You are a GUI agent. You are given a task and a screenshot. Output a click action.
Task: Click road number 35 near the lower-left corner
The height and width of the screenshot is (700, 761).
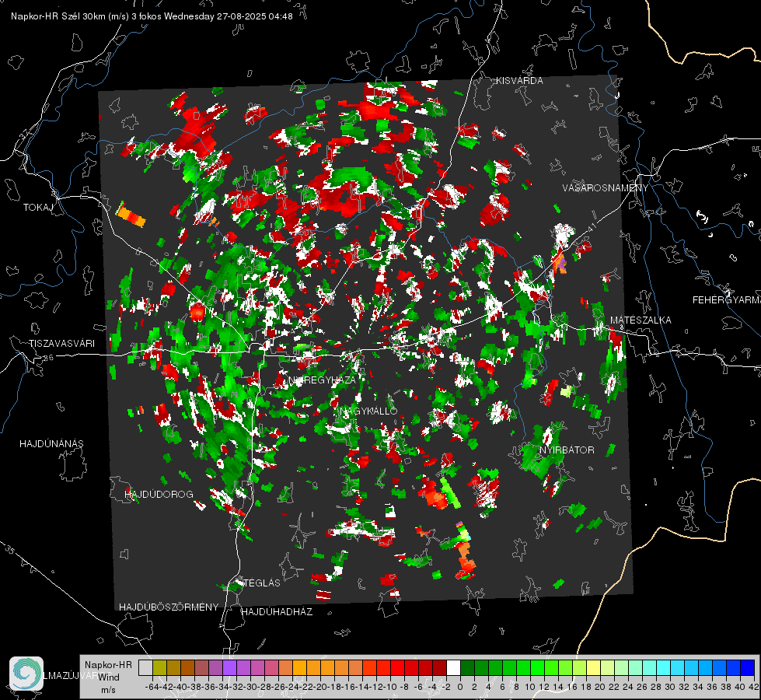[9, 550]
